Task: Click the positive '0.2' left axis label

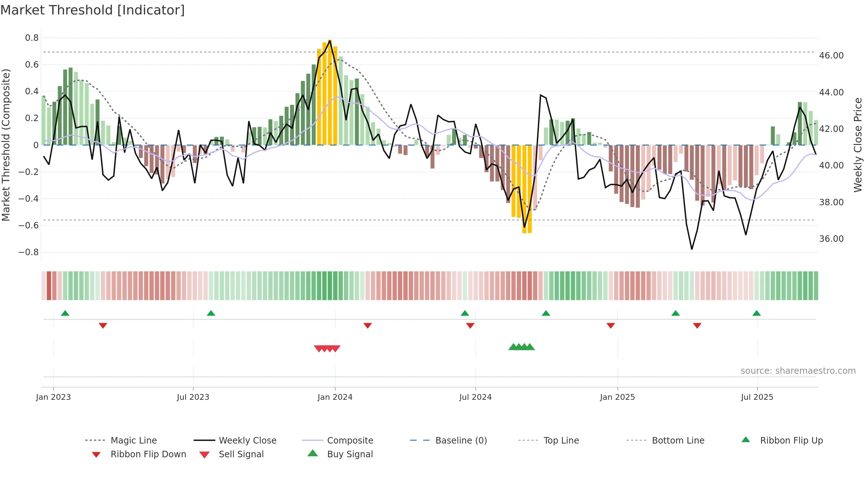Action: (32, 118)
